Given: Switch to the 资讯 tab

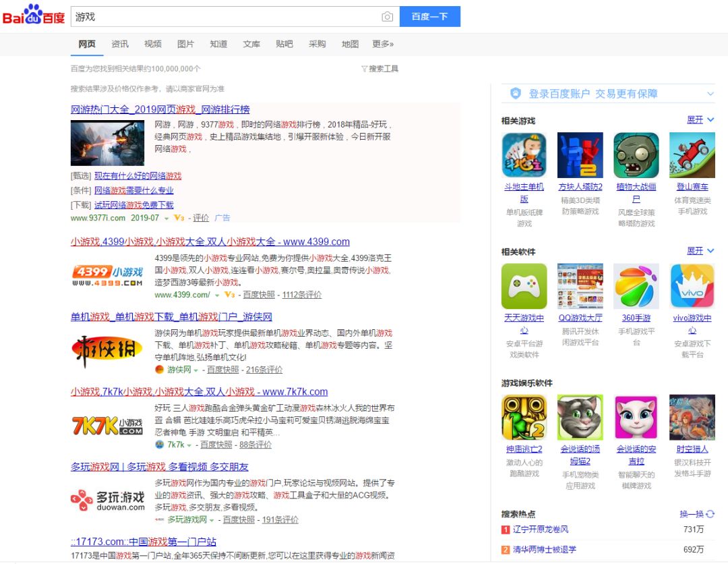Looking at the screenshot, I should point(120,44).
